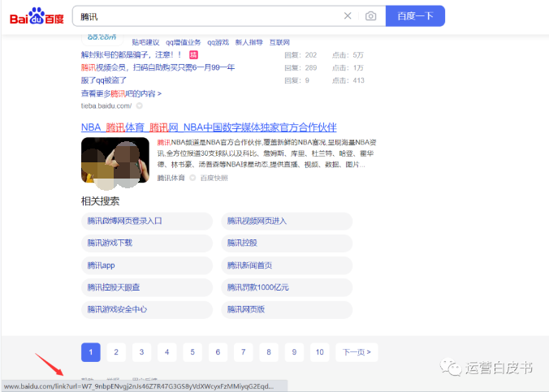The image size is (549, 392).
Task: Click 下一页 next page button
Action: click(x=357, y=352)
